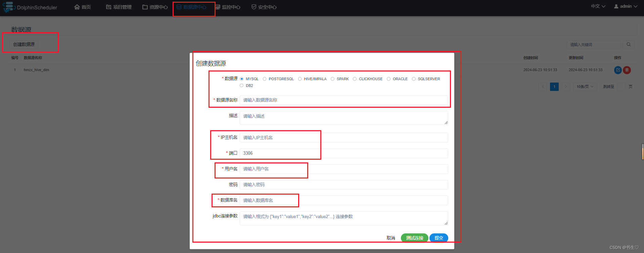Viewport: 644px width, 253px height.
Task: Click the hmzx_hive_dim datasource name
Action: tap(36, 70)
